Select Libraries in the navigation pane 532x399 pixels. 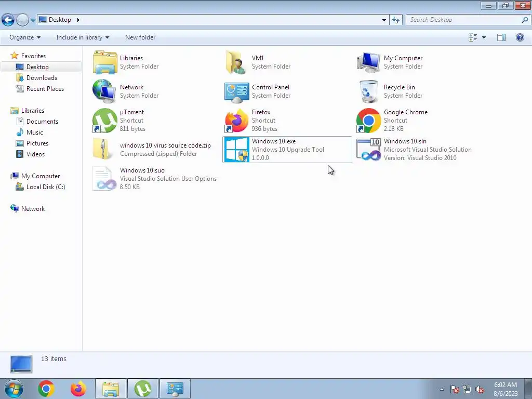(x=33, y=111)
